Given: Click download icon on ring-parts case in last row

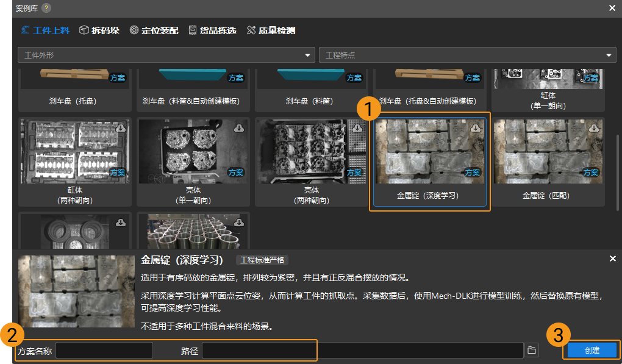Looking at the screenshot, I should pos(121,223).
